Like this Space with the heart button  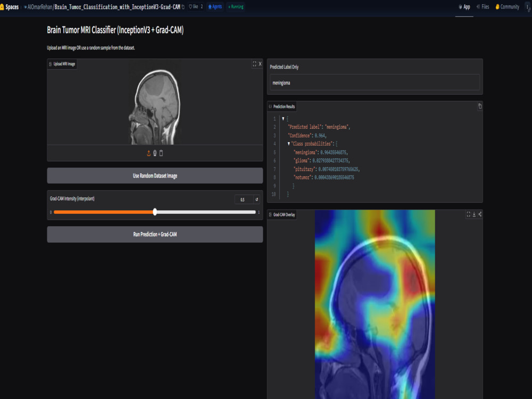196,7
